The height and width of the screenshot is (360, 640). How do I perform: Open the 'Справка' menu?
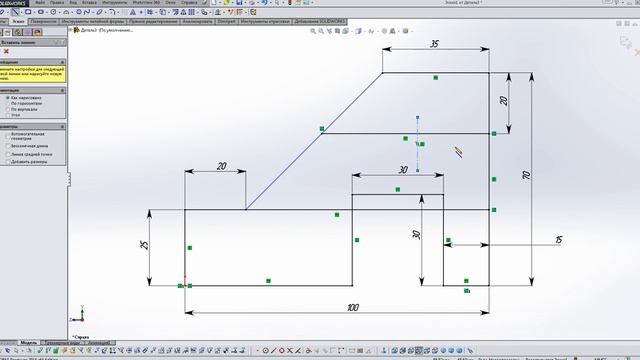tap(189, 3)
